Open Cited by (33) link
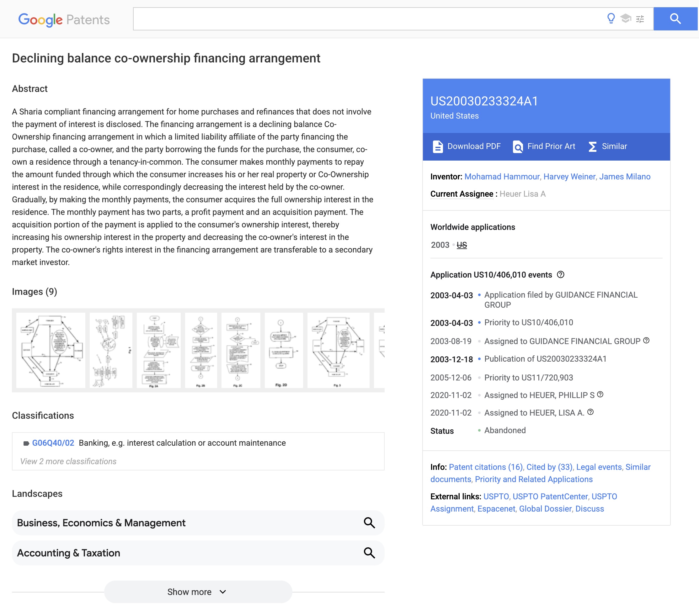Viewport: 699px width, 616px height. [549, 467]
